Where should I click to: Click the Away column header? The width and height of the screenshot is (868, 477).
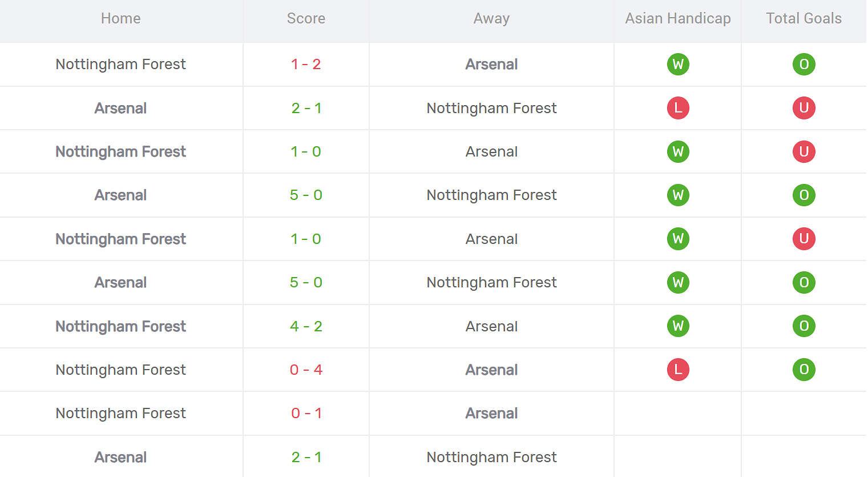[x=491, y=18]
